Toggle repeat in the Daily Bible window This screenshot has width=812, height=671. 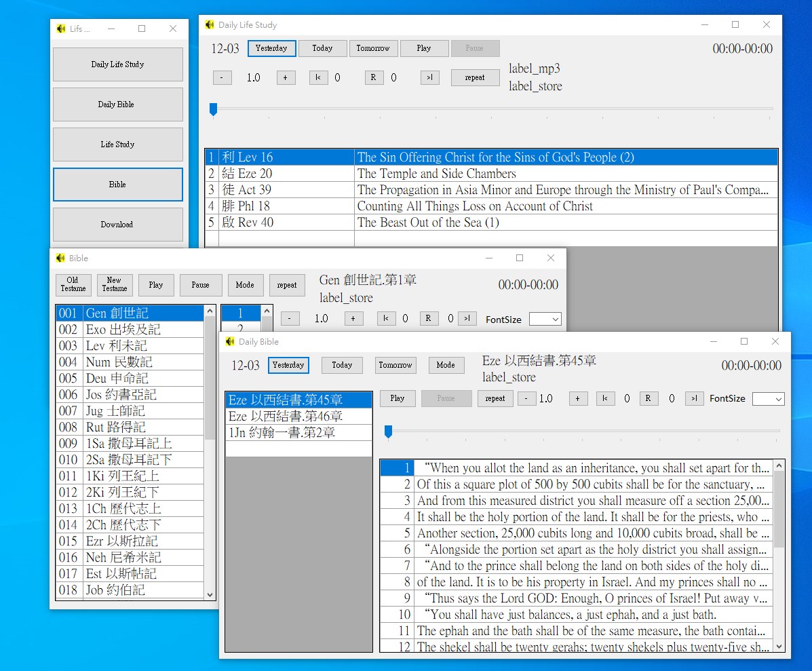[495, 398]
